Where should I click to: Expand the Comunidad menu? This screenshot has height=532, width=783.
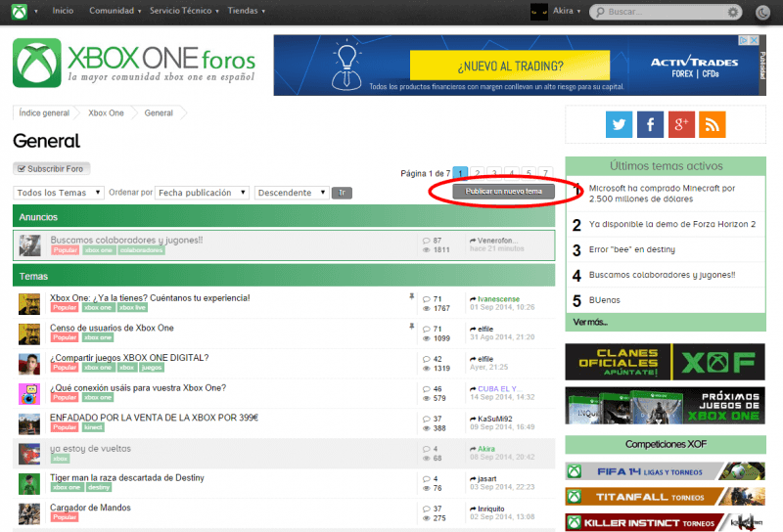pos(115,11)
